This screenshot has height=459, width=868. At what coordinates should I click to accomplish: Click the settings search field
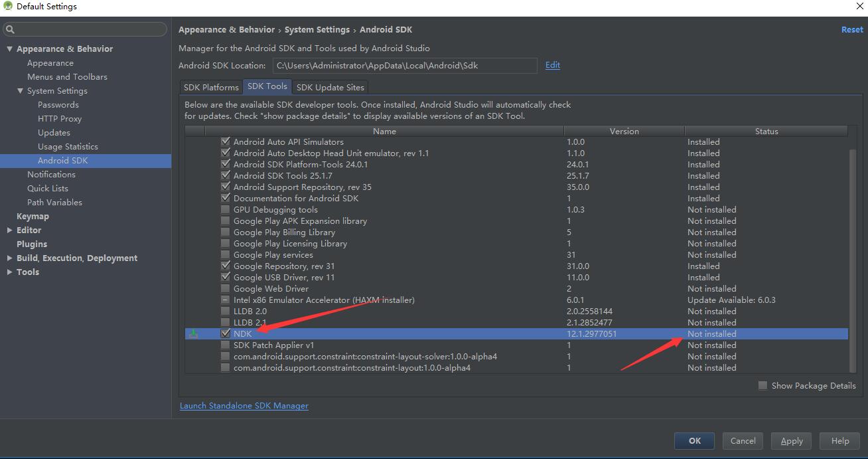pyautogui.click(x=85, y=29)
